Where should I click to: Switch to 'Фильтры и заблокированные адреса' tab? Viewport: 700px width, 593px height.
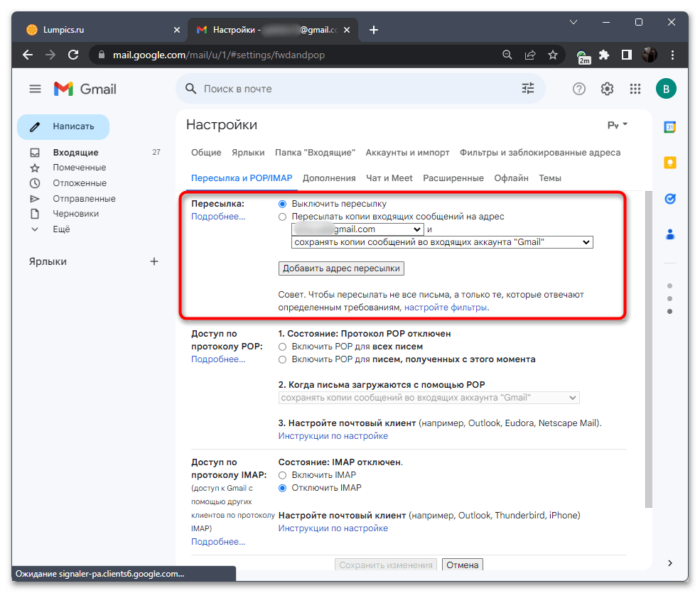(539, 153)
